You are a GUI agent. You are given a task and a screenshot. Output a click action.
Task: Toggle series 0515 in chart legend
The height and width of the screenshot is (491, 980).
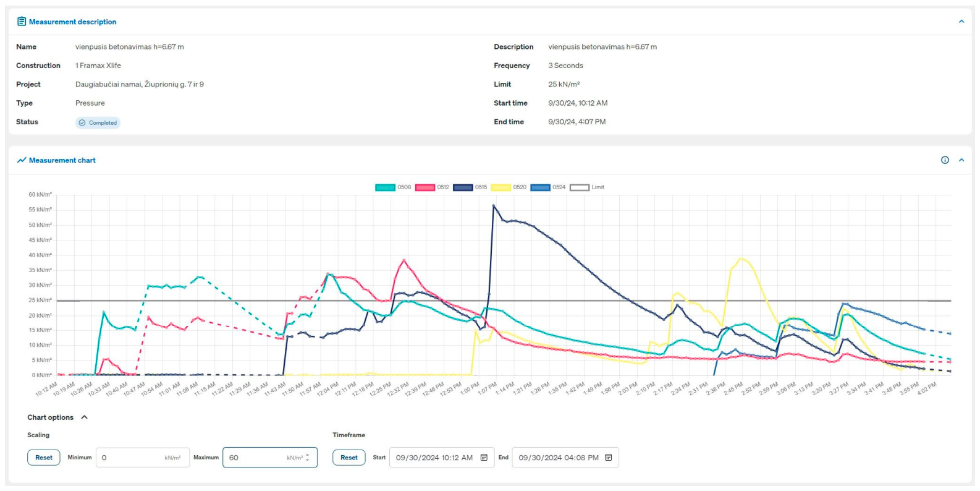tap(470, 187)
